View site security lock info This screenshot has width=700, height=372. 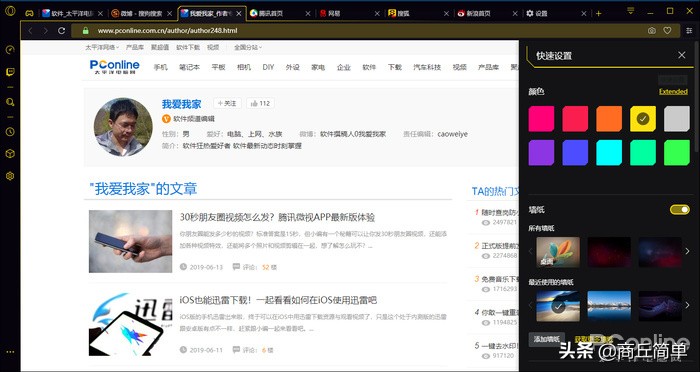pos(86,31)
